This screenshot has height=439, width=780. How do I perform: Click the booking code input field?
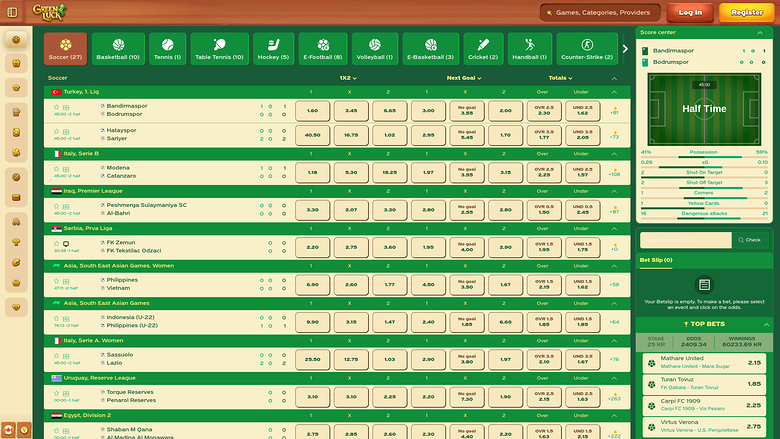[685, 240]
